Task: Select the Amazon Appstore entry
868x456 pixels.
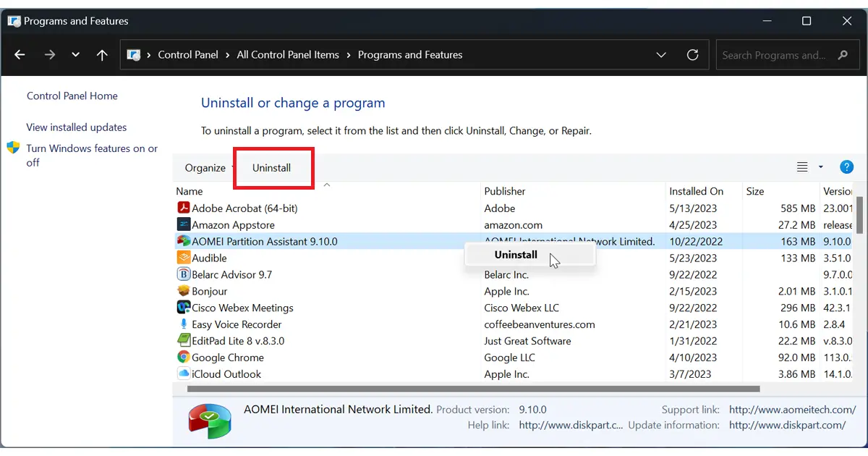Action: [x=233, y=224]
